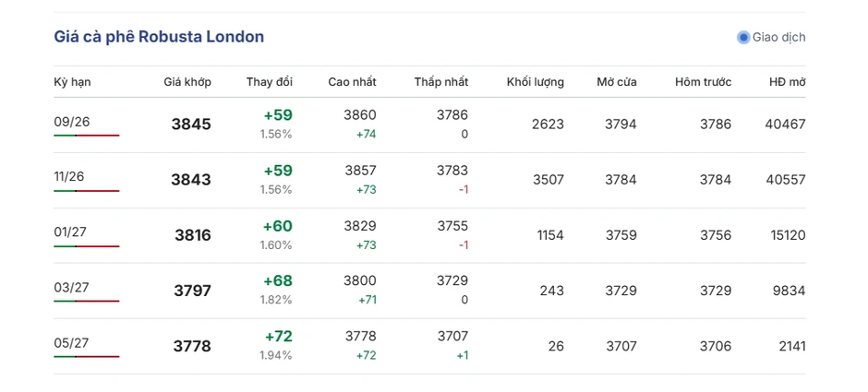
Task: Click the Thấp nhất column header
Action: 441,82
